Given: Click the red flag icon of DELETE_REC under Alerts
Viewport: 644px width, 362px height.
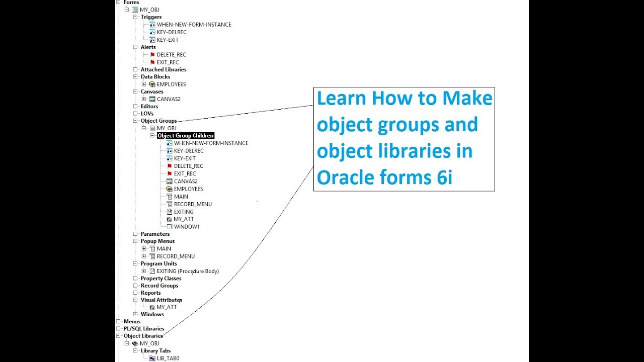Looking at the screenshot, I should coord(152,54).
